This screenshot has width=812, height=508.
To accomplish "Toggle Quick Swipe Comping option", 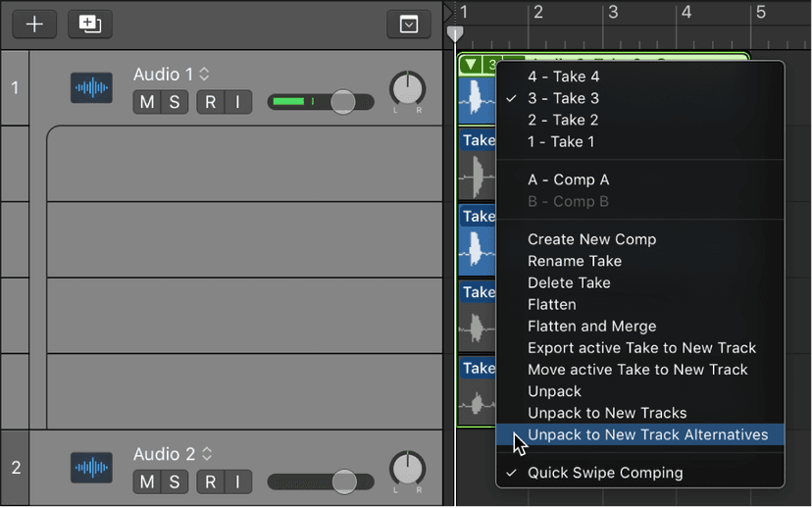I will (x=640, y=473).
